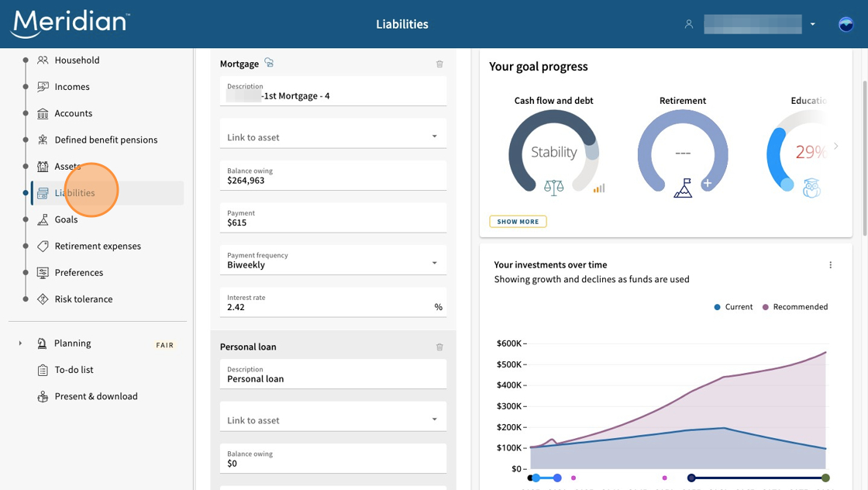Open Present & download
This screenshot has height=490, width=868.
[96, 396]
